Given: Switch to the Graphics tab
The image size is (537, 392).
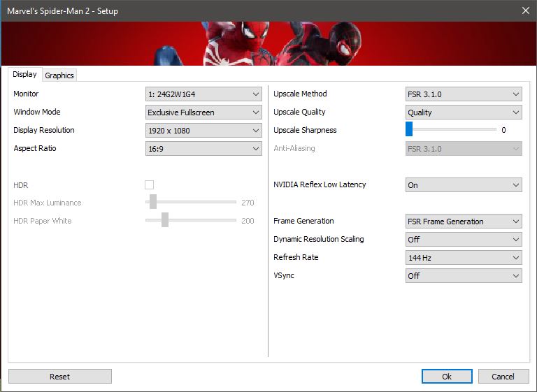Looking at the screenshot, I should click(59, 75).
